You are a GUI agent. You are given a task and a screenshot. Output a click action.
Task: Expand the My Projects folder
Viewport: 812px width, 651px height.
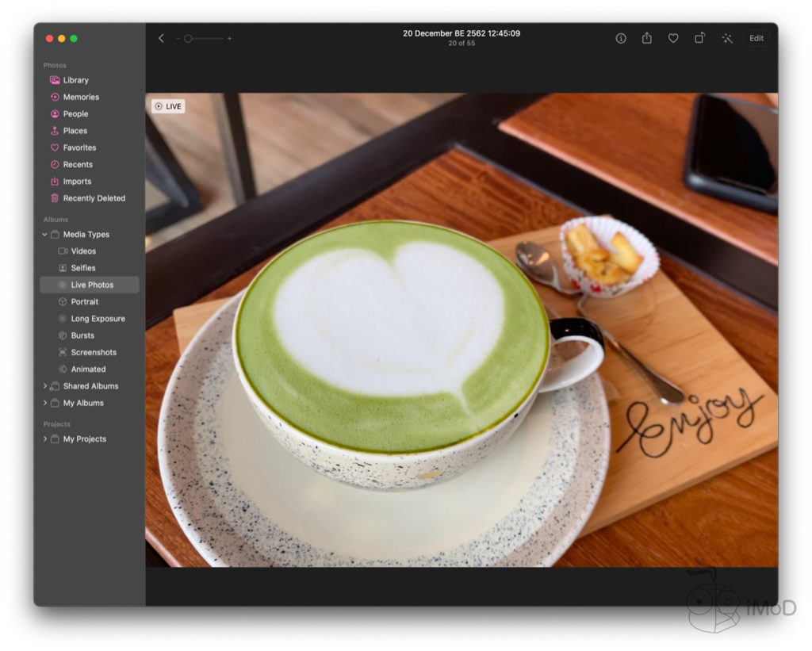point(45,439)
